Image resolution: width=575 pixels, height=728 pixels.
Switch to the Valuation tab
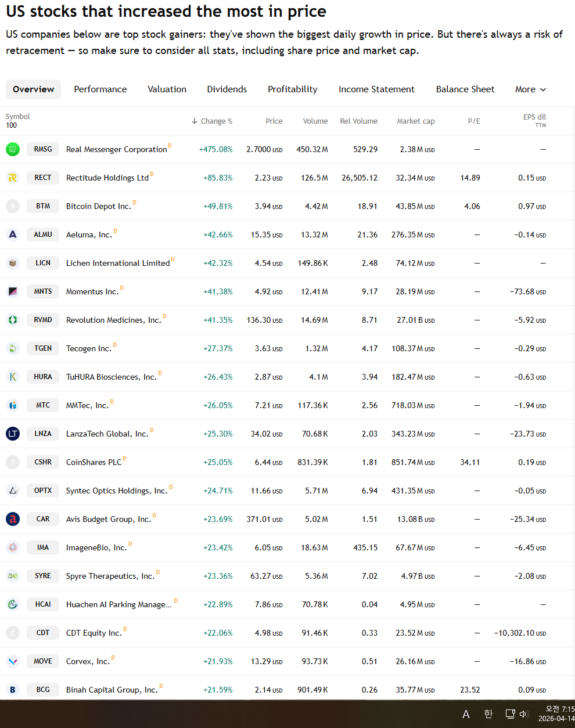(167, 89)
